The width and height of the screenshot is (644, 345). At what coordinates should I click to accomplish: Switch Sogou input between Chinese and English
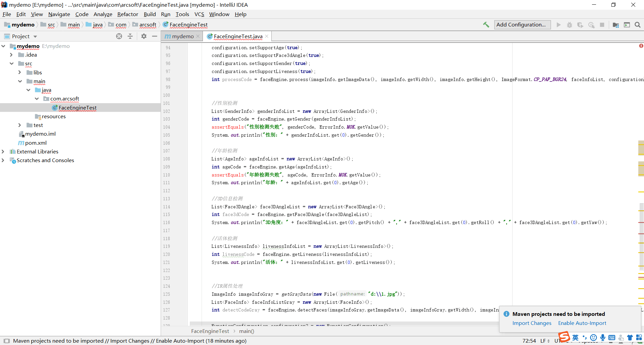[575, 338]
